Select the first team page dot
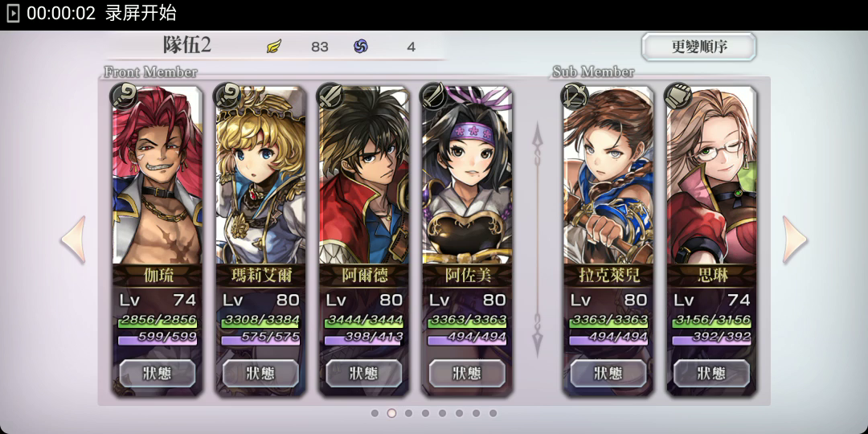This screenshot has width=868, height=434. pos(375,413)
